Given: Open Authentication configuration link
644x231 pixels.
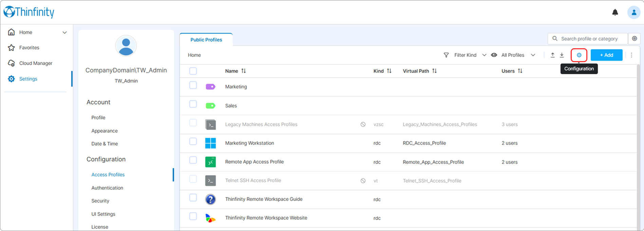Looking at the screenshot, I should pos(107,188).
